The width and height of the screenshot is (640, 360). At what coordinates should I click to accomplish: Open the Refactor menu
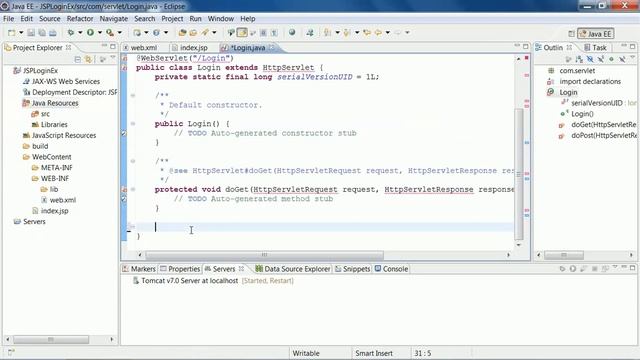pyautogui.click(x=80, y=19)
